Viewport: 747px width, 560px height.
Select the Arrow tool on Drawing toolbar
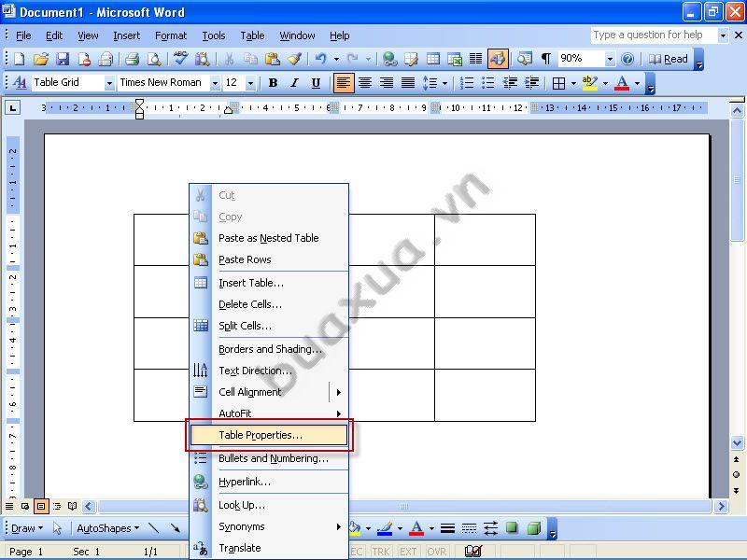(x=175, y=528)
